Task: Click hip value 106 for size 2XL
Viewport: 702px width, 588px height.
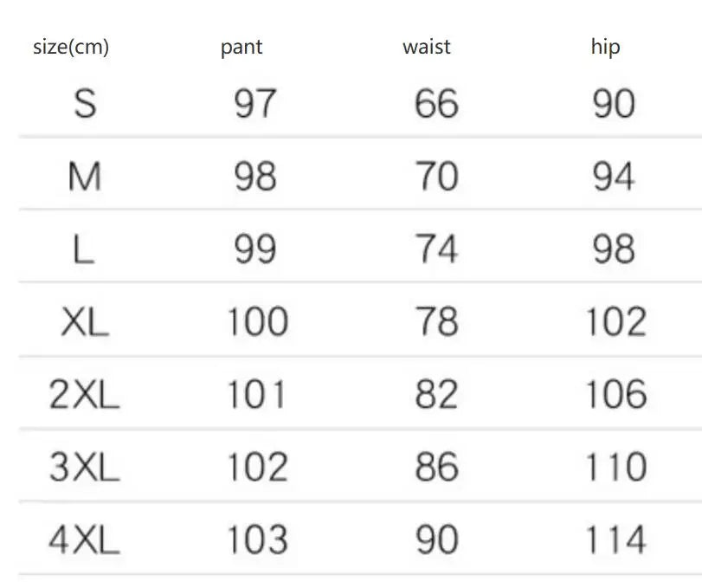Action: (616, 394)
